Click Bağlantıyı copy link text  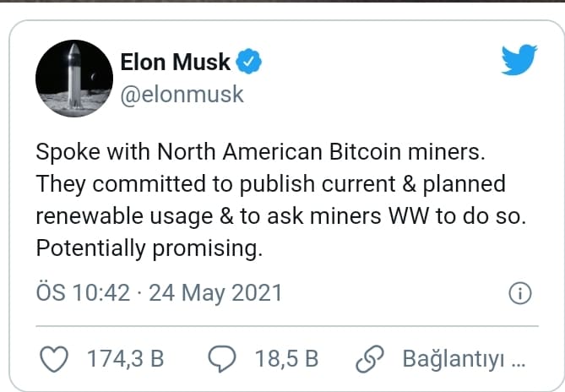coord(464,359)
